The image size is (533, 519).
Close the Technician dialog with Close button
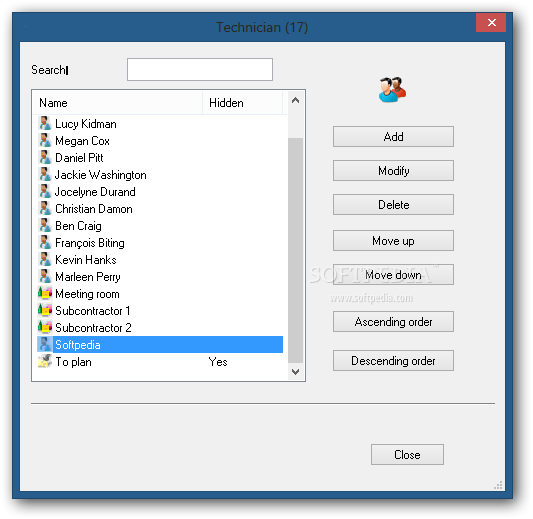coord(407,454)
